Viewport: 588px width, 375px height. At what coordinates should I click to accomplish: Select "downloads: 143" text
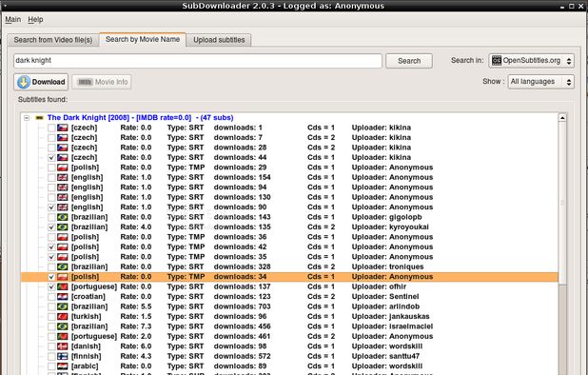pos(243,217)
